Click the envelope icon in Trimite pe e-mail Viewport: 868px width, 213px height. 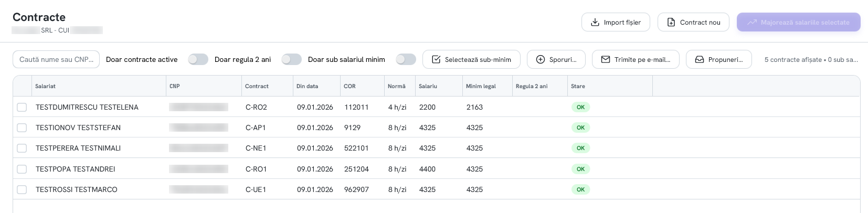pos(606,59)
